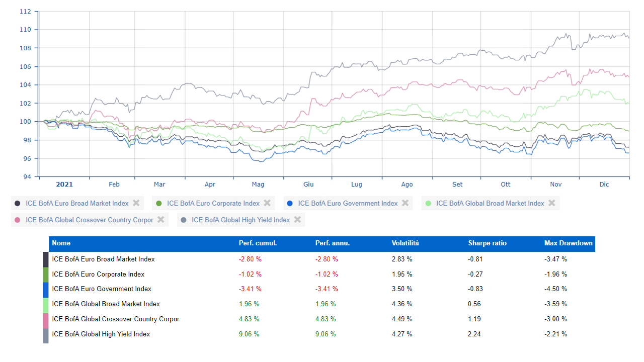Sort table by Volatilità column
The height and width of the screenshot is (362, 644).
406,243
